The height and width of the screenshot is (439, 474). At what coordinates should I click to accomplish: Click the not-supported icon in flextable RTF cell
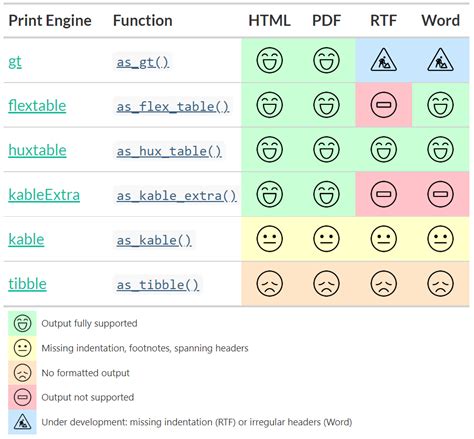point(384,105)
